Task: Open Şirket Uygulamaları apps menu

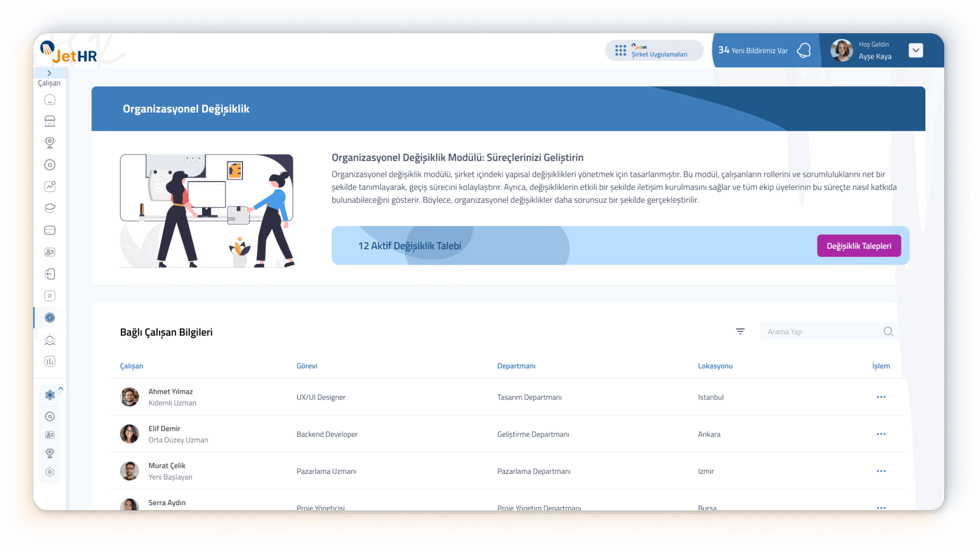Action: (x=654, y=51)
